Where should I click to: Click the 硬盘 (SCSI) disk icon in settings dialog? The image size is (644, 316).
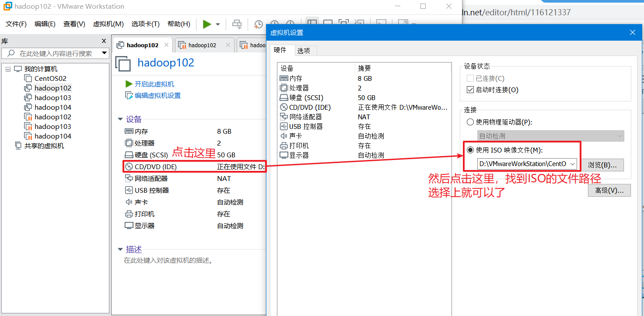[284, 97]
